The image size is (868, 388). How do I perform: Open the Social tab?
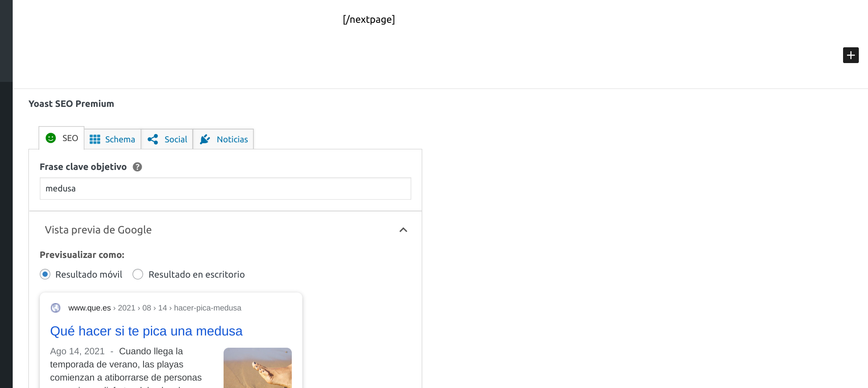tap(175, 139)
